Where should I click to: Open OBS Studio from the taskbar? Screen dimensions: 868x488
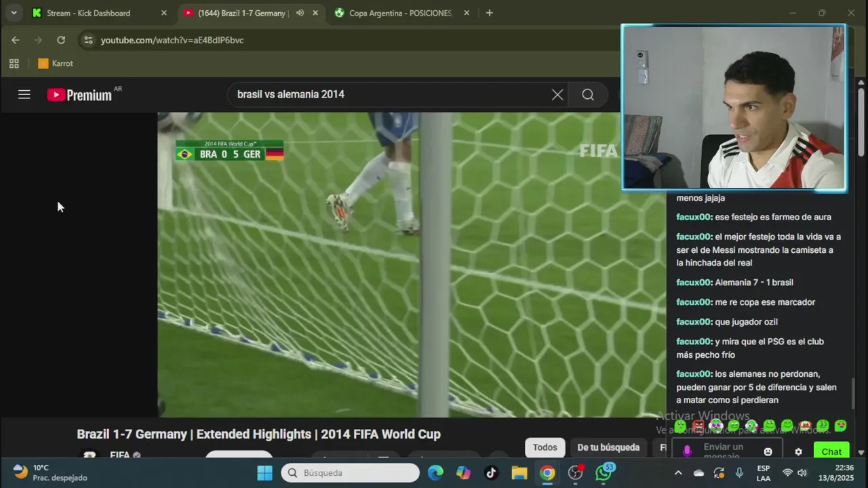tap(576, 473)
